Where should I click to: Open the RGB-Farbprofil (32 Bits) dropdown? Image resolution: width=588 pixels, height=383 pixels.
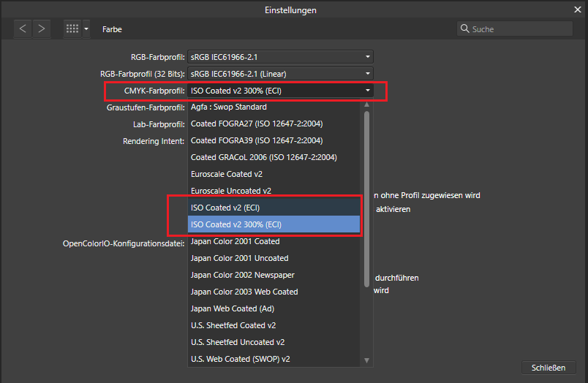pyautogui.click(x=280, y=74)
